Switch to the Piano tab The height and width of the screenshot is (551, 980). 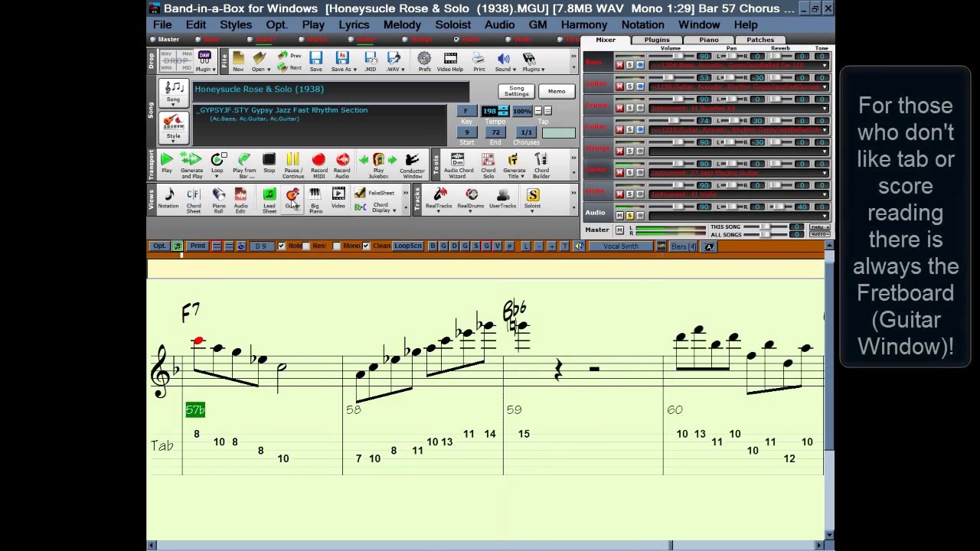pyautogui.click(x=708, y=40)
